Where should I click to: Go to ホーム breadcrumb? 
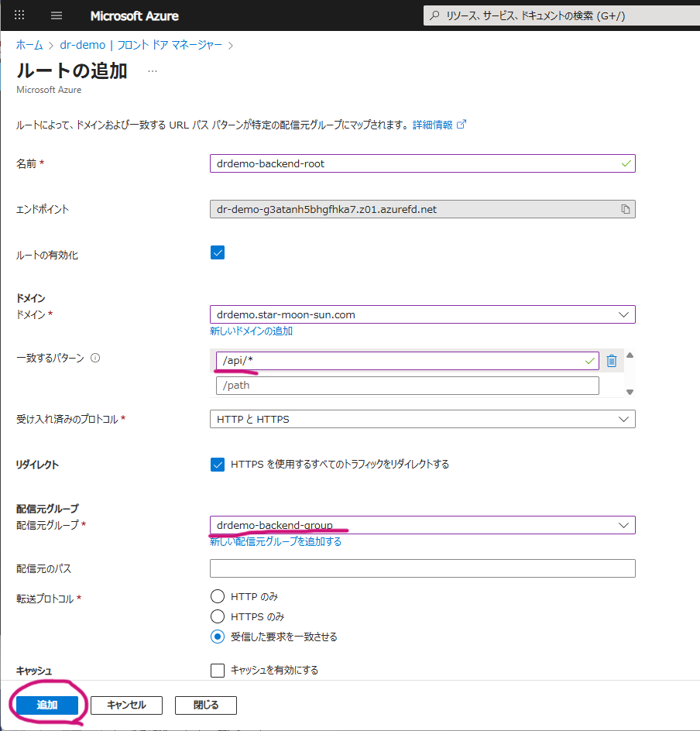click(x=29, y=45)
